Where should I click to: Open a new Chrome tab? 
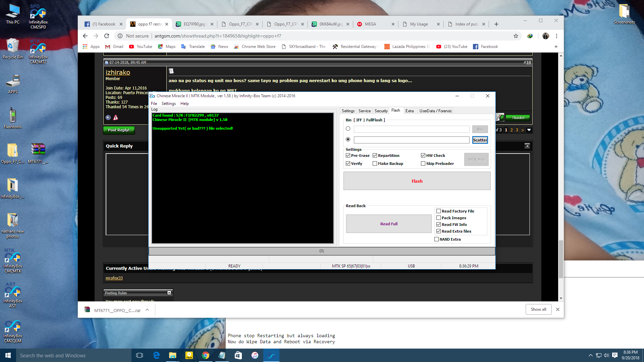coord(496,24)
